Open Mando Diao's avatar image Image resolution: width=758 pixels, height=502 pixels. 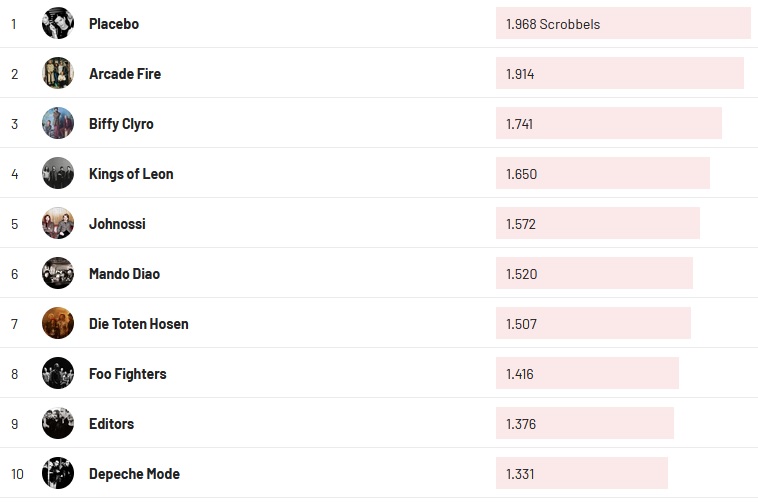point(58,273)
